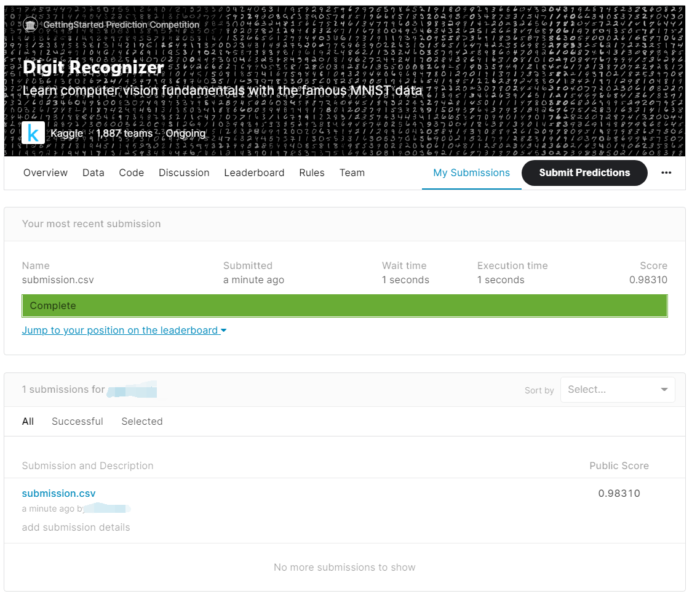Filter submissions by Successful
The image size is (700, 607).
(77, 421)
